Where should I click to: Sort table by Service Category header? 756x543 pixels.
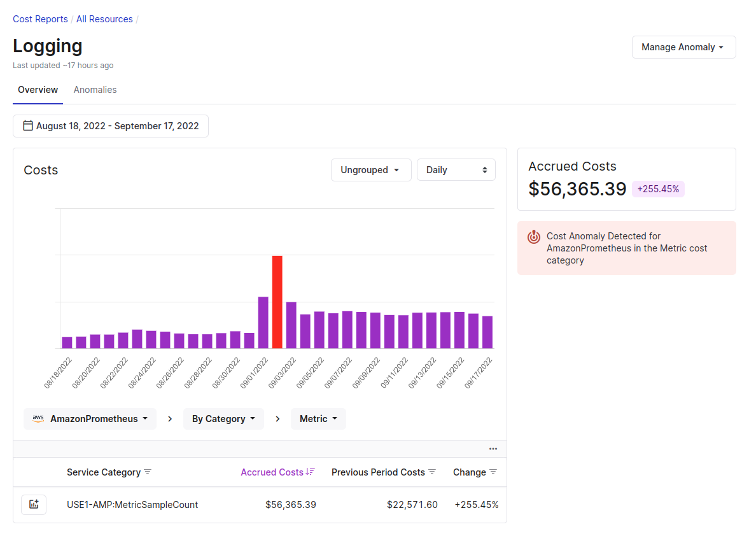104,472
